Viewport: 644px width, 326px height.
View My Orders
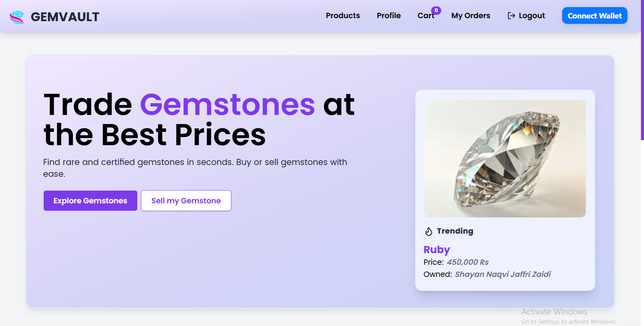[470, 15]
